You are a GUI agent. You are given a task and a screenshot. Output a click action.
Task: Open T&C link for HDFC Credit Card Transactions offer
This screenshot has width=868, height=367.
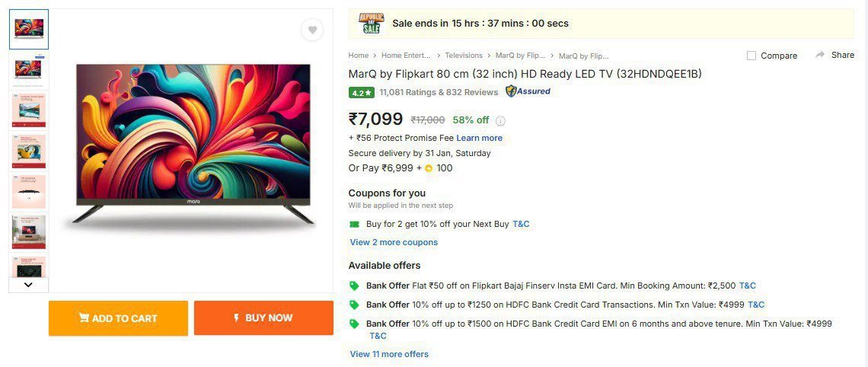(x=756, y=305)
